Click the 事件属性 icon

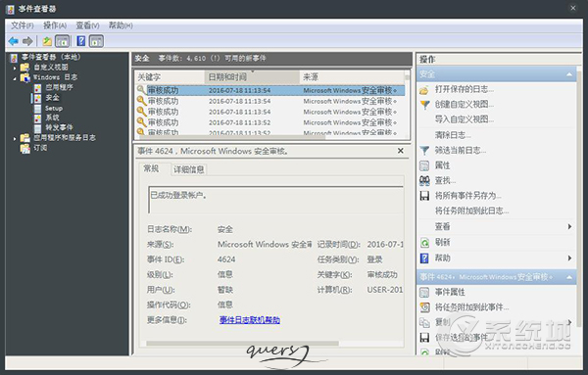pos(424,292)
